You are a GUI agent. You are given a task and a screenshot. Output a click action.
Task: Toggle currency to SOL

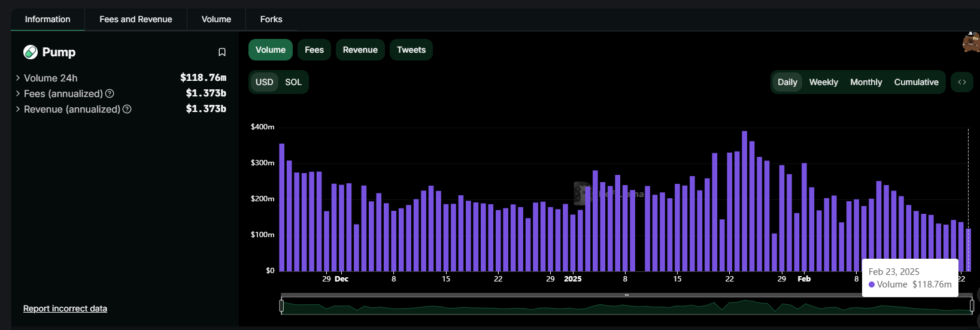pos(293,82)
